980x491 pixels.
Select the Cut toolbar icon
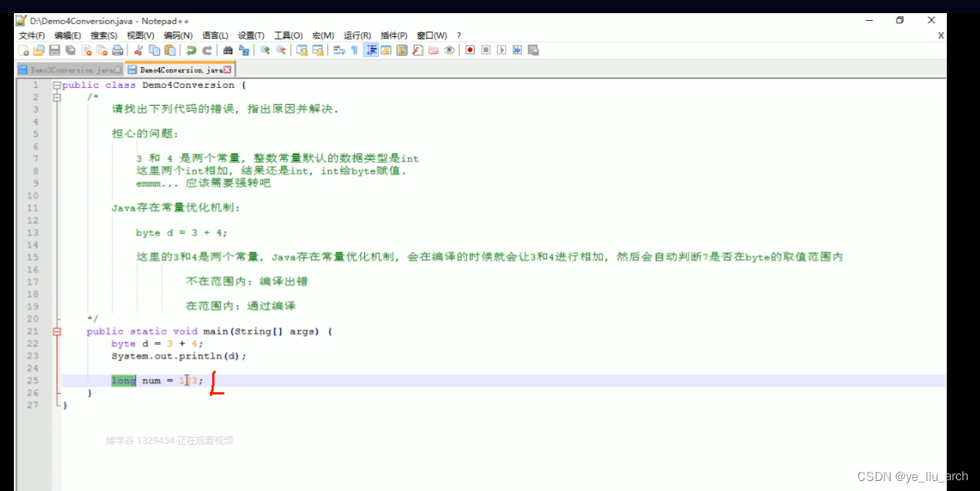pos(137,49)
